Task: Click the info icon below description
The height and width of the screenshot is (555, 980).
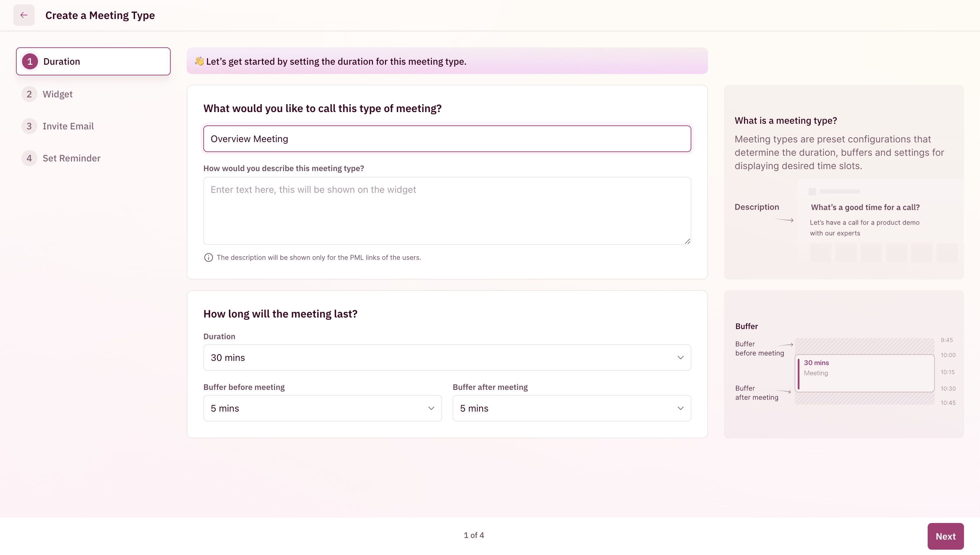Action: pyautogui.click(x=208, y=258)
